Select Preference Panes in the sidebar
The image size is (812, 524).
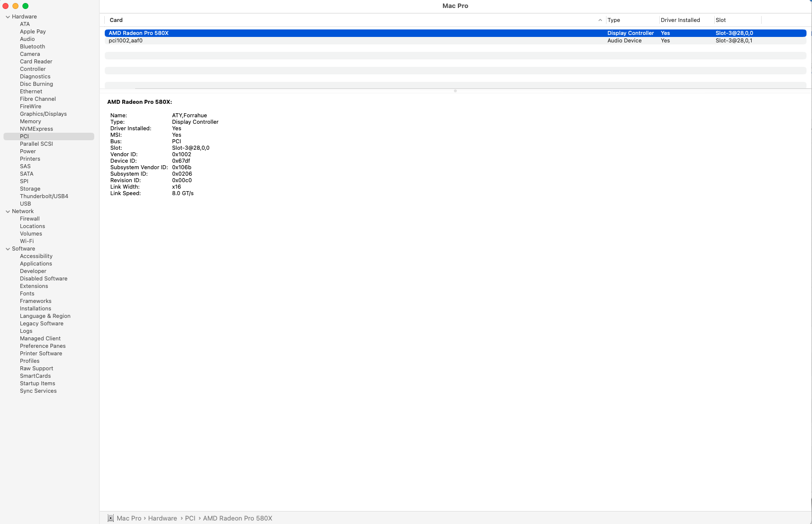(43, 346)
